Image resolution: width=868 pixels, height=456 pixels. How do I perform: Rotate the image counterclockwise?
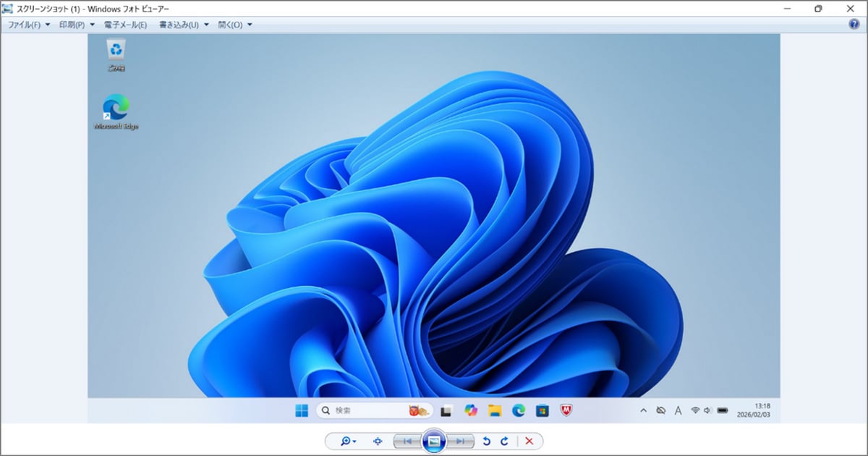(487, 442)
